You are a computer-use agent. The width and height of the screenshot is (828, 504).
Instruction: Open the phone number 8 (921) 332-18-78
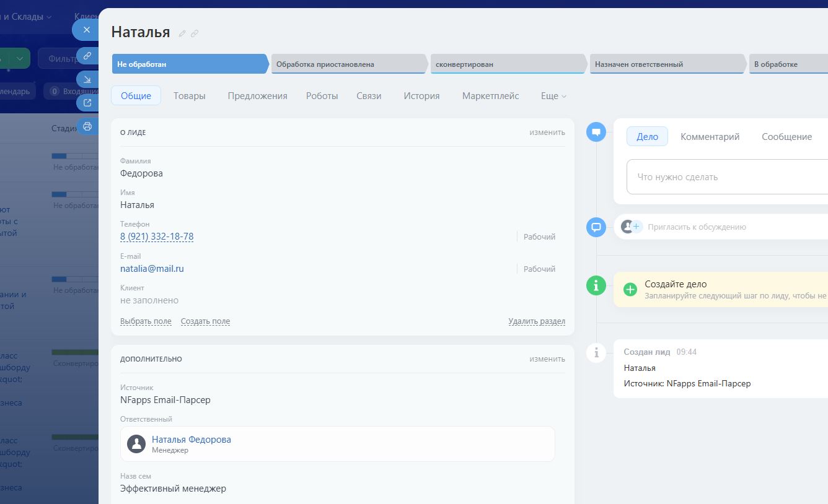157,237
